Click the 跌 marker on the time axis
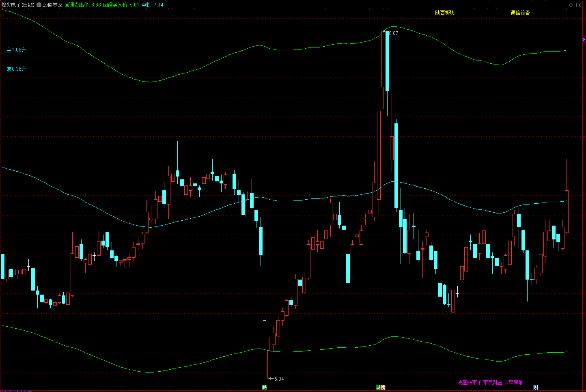The image size is (586, 392). [265, 388]
